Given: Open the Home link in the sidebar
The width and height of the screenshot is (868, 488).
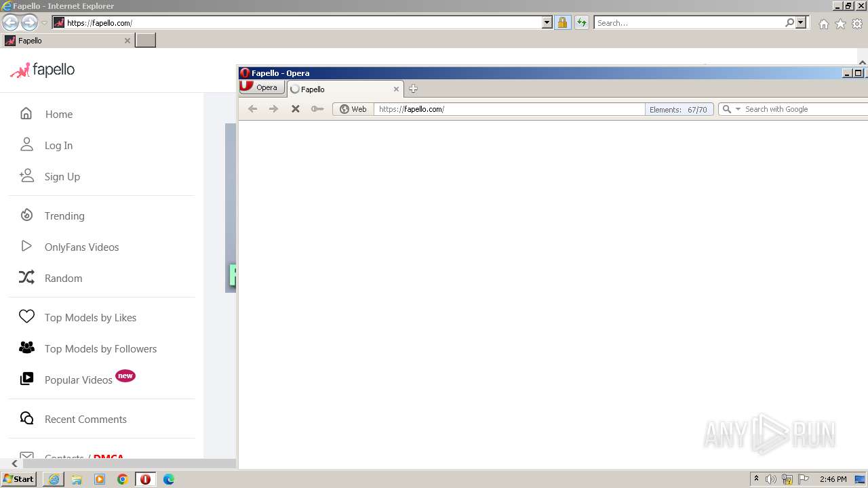Looking at the screenshot, I should (59, 114).
